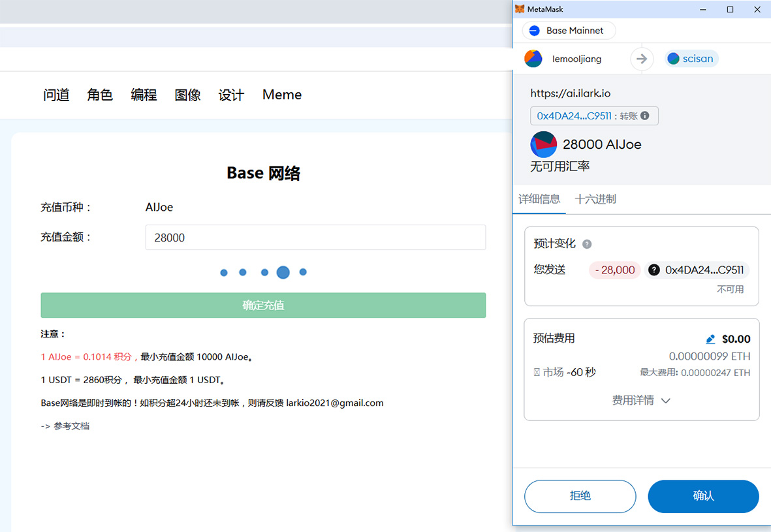Click the large loading dot indicator
Viewport: 771px width, 532px height.
tap(283, 272)
